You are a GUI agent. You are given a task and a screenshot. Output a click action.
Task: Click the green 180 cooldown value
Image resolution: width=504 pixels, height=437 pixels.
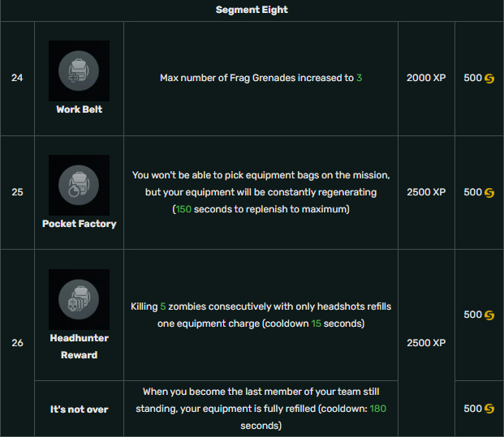coord(377,409)
